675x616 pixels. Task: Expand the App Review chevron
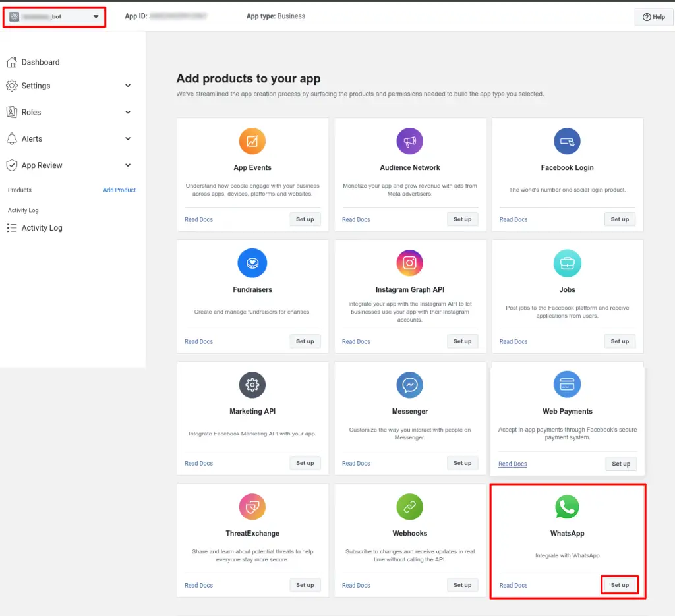128,165
